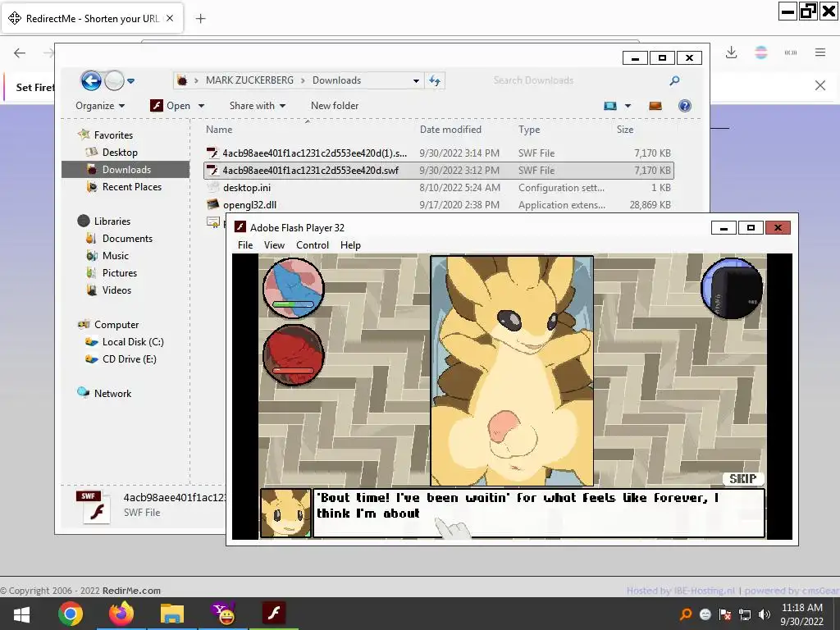Open Explorer help question mark icon
Image resolution: width=840 pixels, height=630 pixels.
coord(685,106)
